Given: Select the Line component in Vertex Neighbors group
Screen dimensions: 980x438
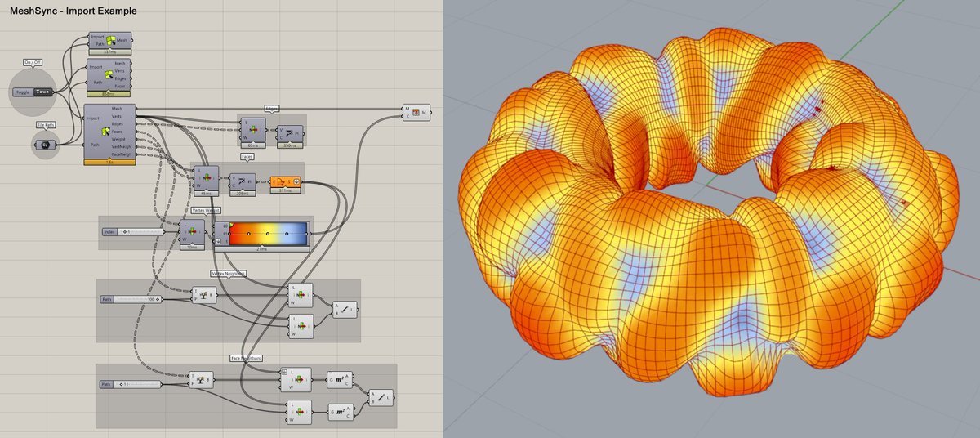Looking at the screenshot, I should click(345, 310).
